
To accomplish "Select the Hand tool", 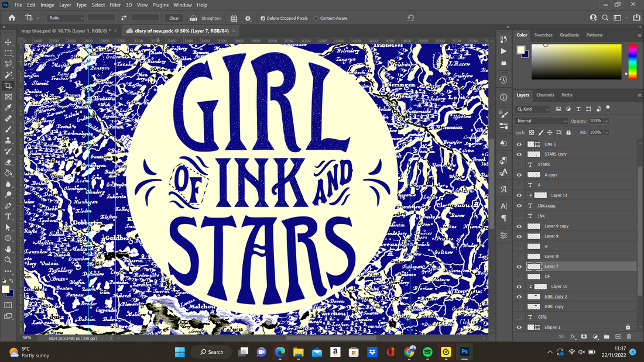I will click(x=8, y=249).
